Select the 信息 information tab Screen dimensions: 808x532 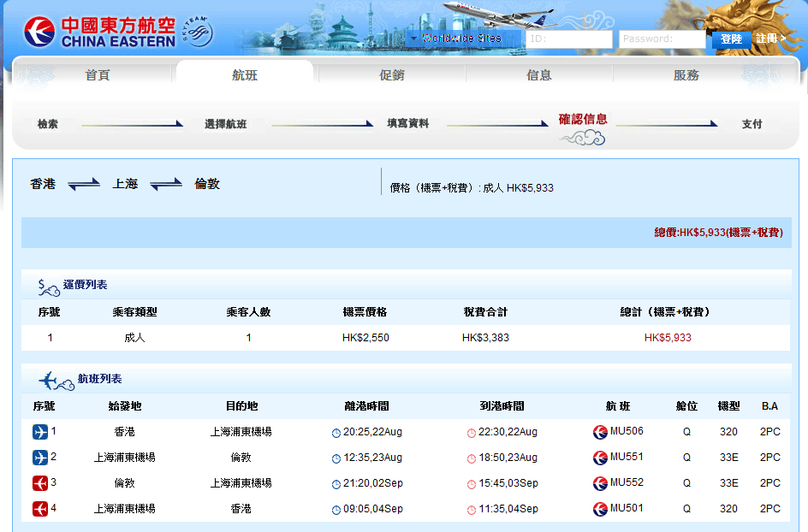click(x=539, y=75)
